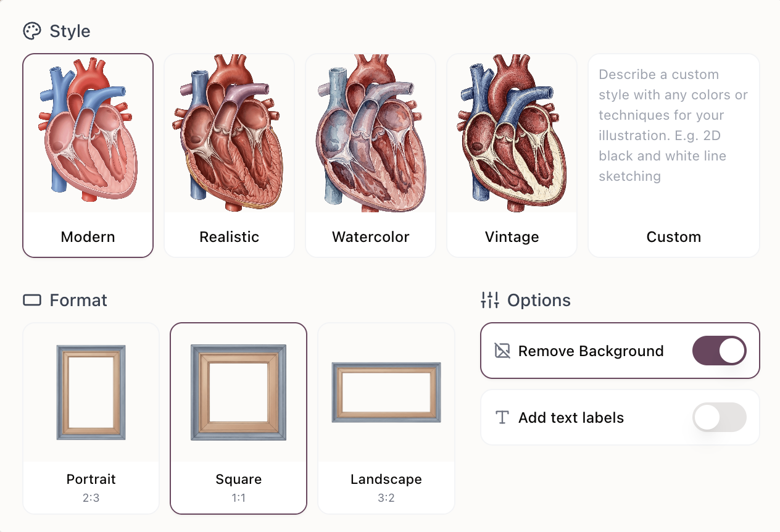Click the palette icon beside Style

pos(31,30)
